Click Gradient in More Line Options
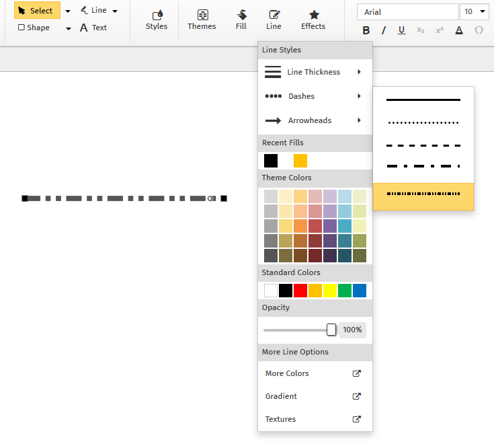The height and width of the screenshot is (448, 494). click(281, 396)
